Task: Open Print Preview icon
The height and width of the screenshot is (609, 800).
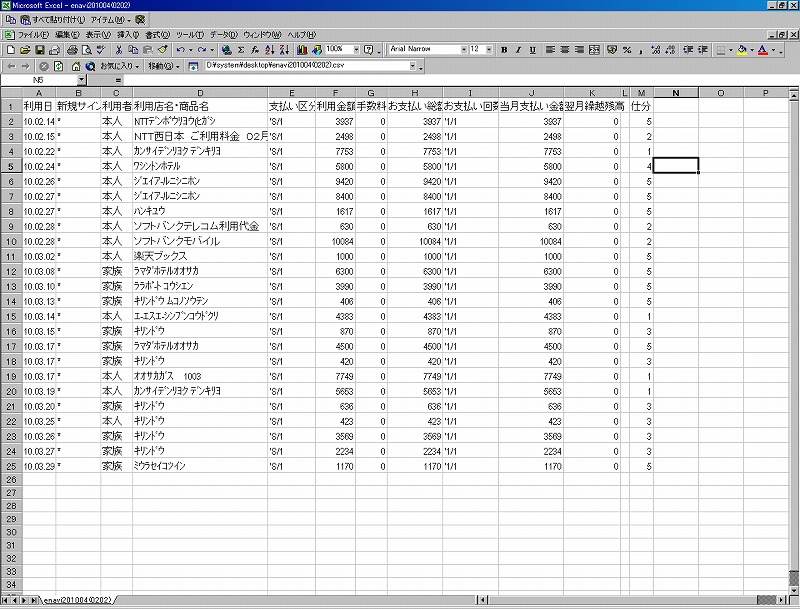Action: (86, 50)
